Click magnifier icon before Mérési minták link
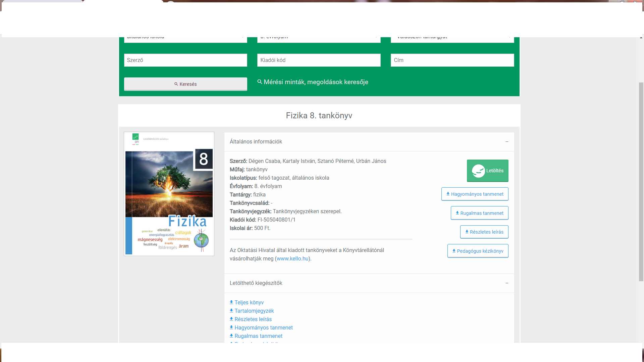The image size is (644, 362). point(260,82)
